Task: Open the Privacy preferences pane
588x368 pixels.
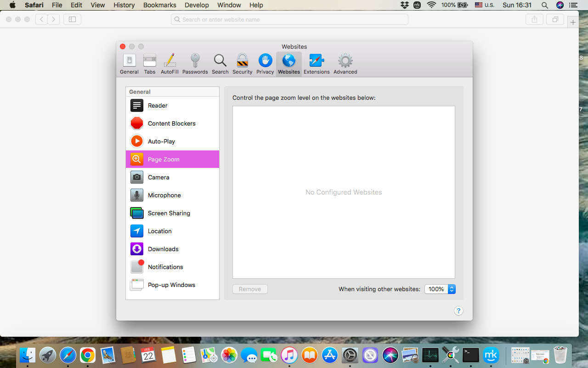Action: click(265, 63)
